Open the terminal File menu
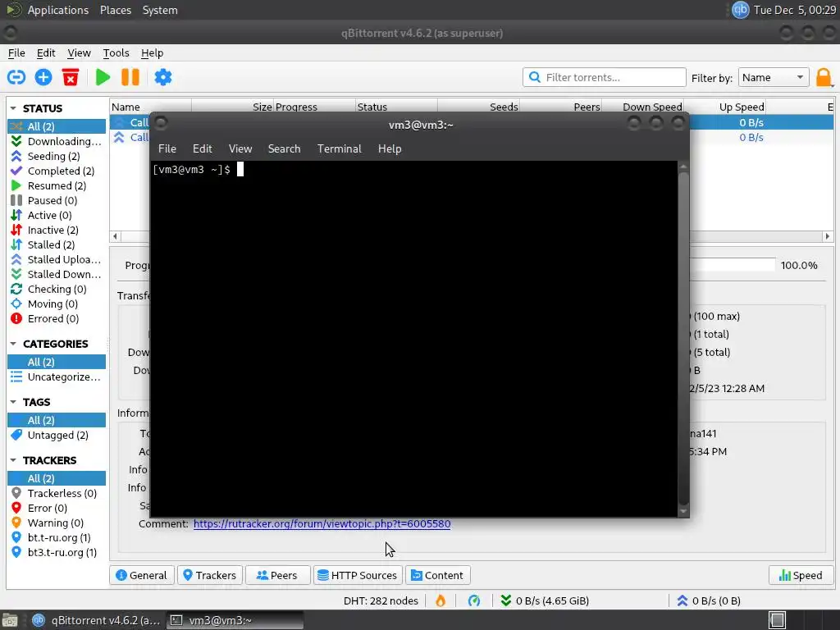This screenshot has width=840, height=630. [167, 149]
